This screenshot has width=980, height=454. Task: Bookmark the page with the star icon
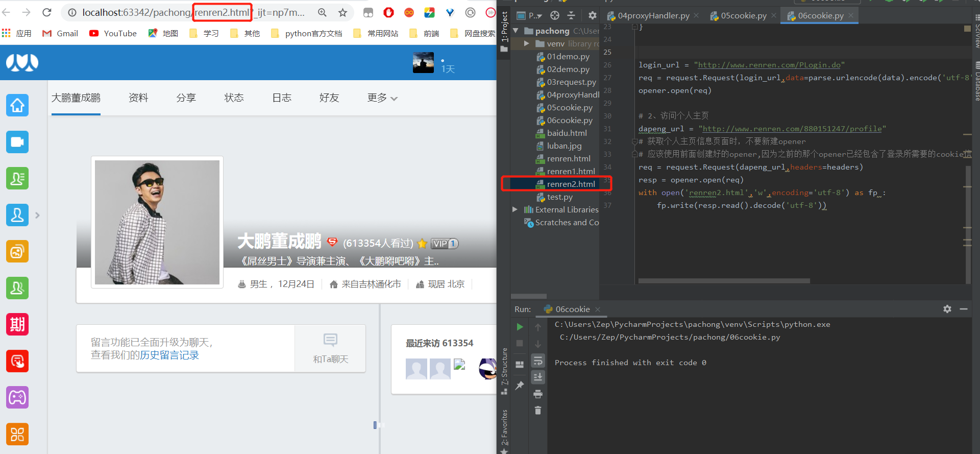pos(342,12)
